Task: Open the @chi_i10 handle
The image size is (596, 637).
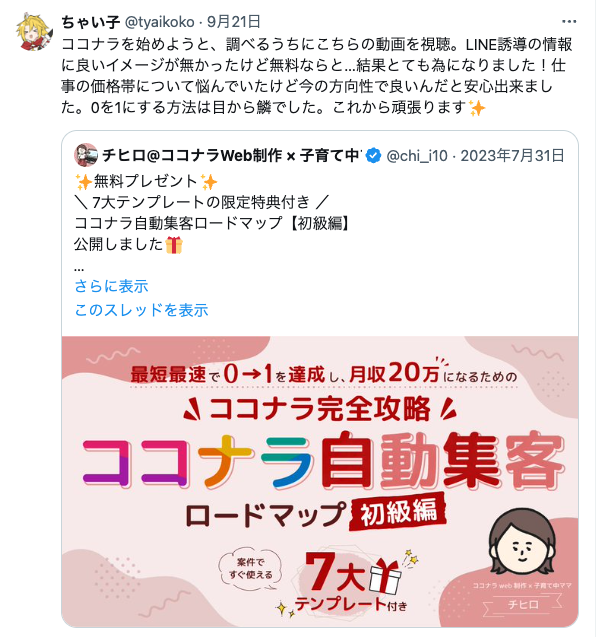Action: [416, 156]
